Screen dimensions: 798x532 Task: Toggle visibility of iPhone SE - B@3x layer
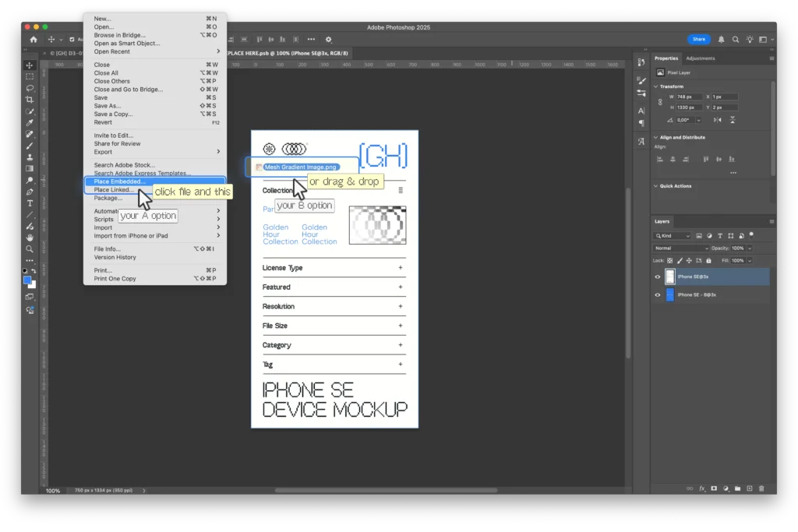658,295
